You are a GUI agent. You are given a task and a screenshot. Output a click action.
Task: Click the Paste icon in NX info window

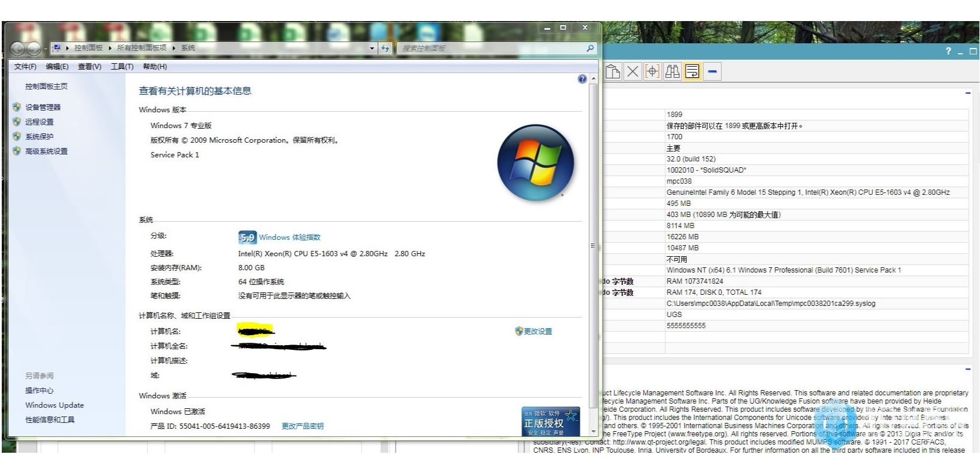(x=613, y=71)
